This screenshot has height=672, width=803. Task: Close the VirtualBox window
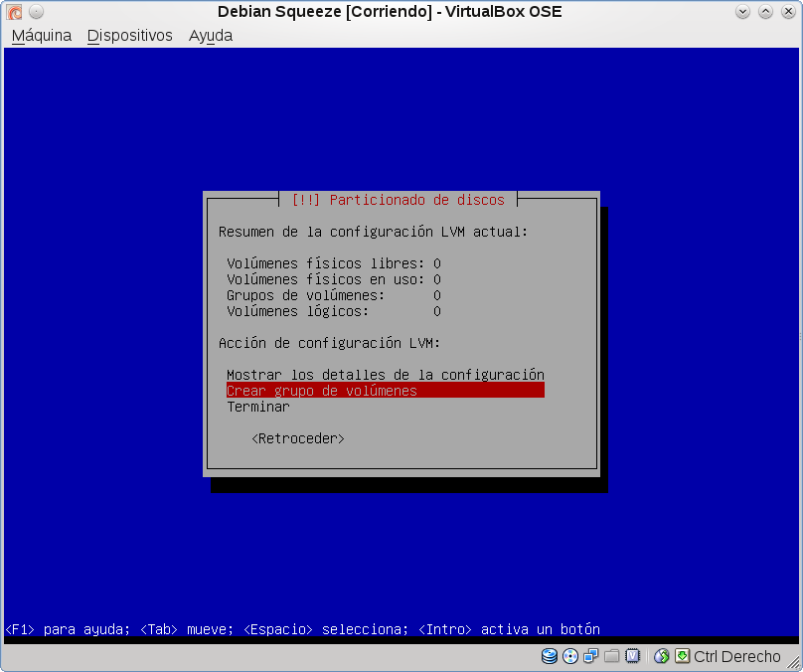(788, 11)
